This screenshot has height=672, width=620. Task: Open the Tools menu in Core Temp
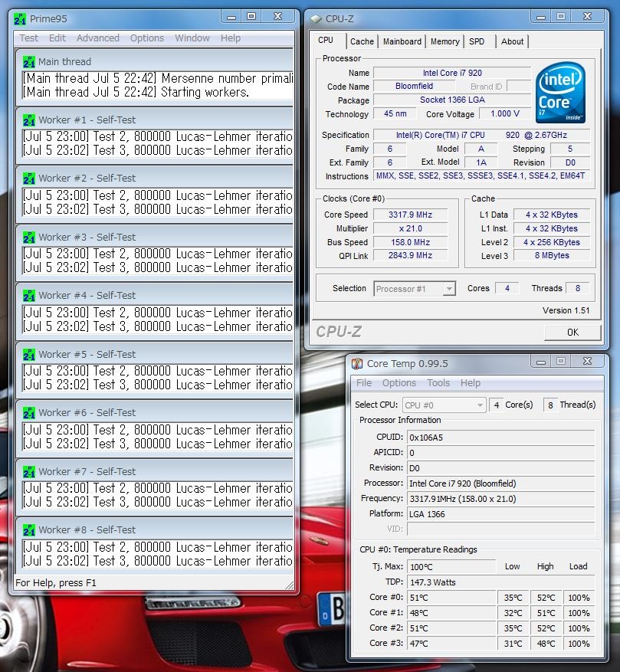[x=438, y=383]
